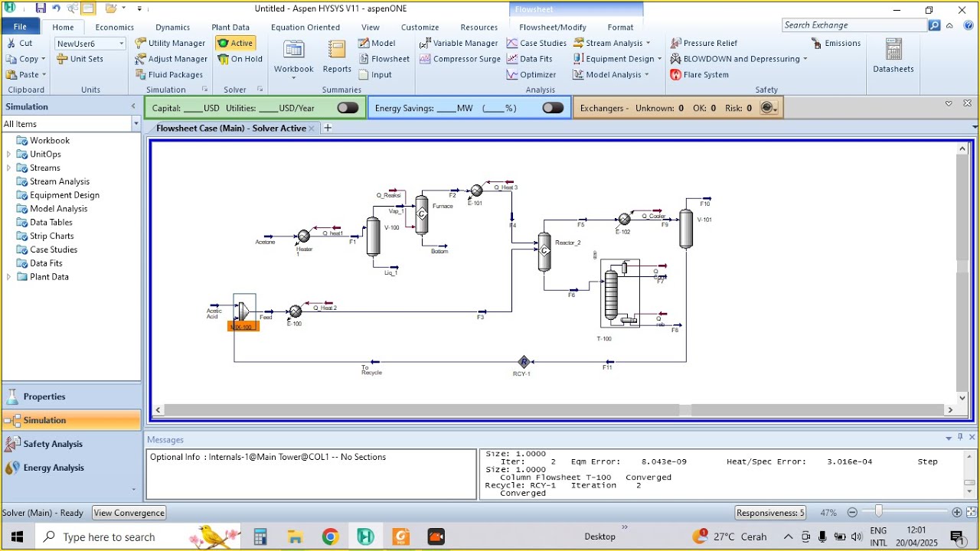
Task: Click the flowsheet horizontal scrollbar
Action: (553, 410)
